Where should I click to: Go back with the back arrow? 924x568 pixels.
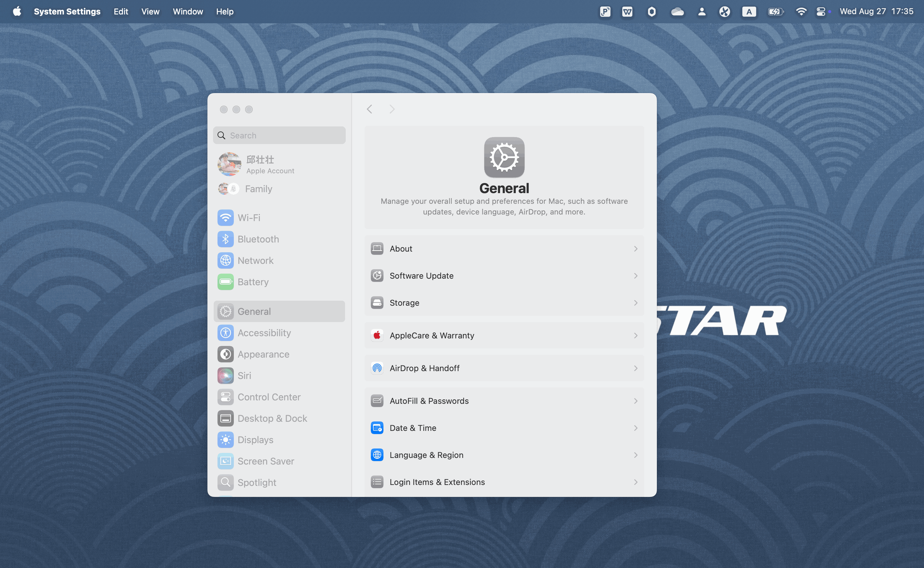(369, 109)
